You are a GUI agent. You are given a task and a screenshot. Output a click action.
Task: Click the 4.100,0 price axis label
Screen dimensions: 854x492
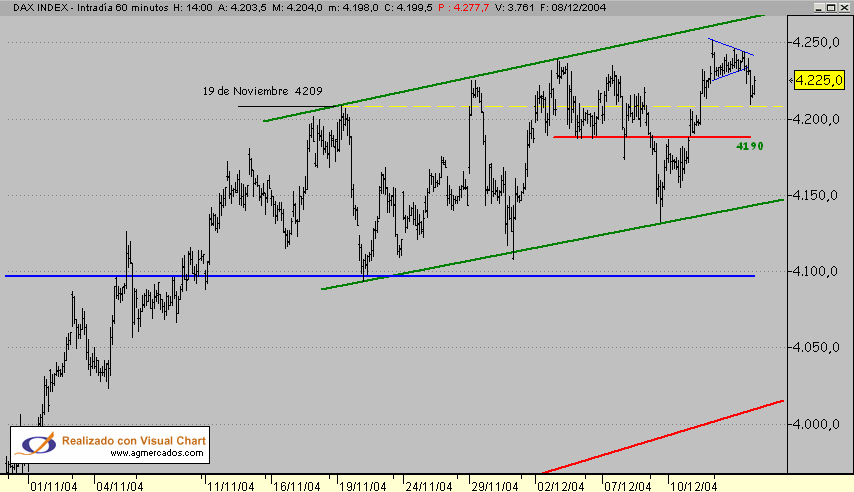pos(815,271)
